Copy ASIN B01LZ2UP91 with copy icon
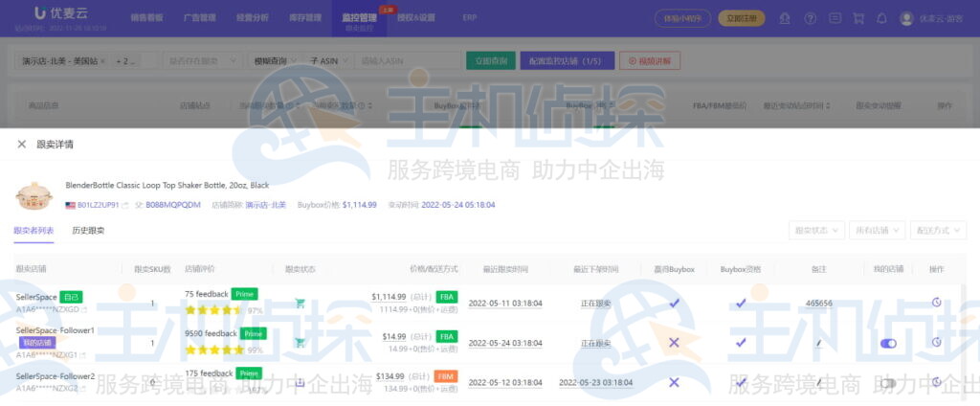 pyautogui.click(x=125, y=205)
